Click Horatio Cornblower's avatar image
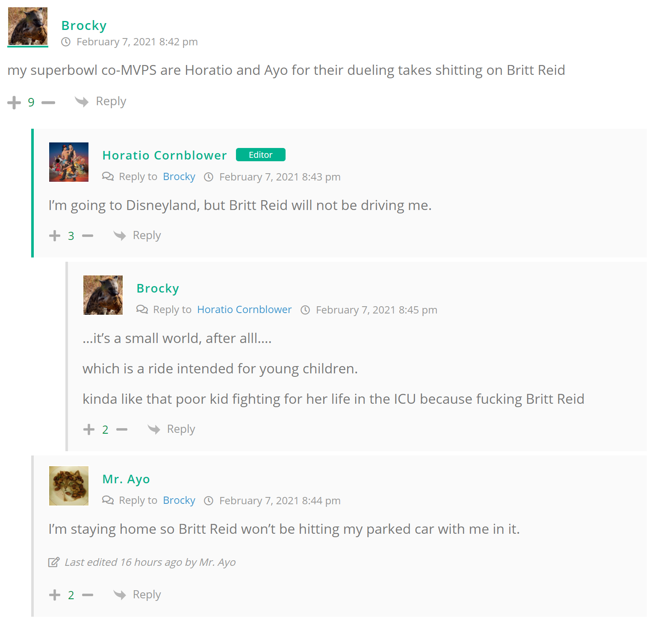Image resolution: width=672 pixels, height=621 pixels. pyautogui.click(x=69, y=162)
